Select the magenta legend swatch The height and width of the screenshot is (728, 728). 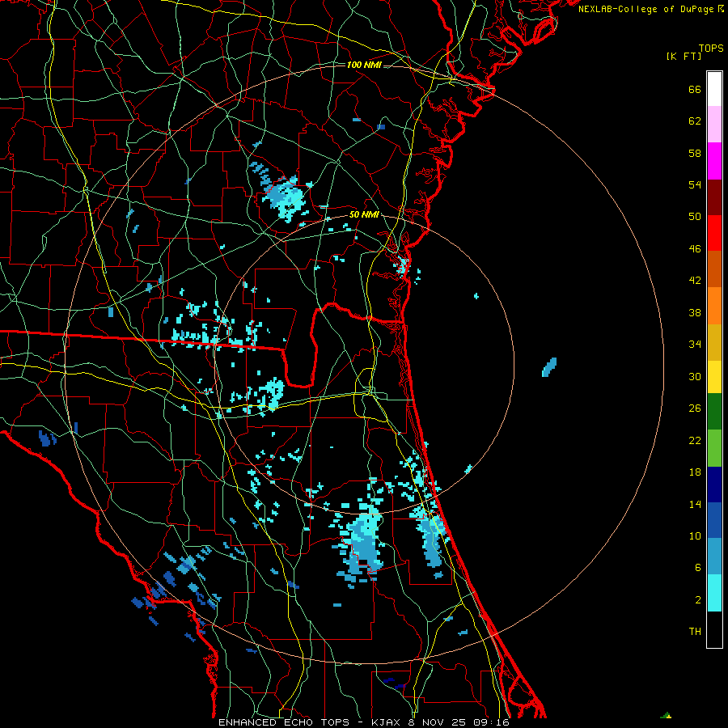714,161
